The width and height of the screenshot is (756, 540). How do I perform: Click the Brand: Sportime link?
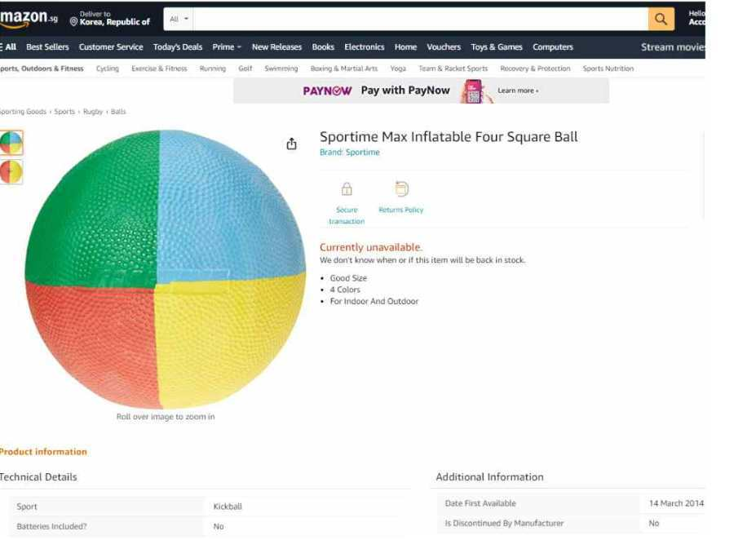click(x=350, y=153)
